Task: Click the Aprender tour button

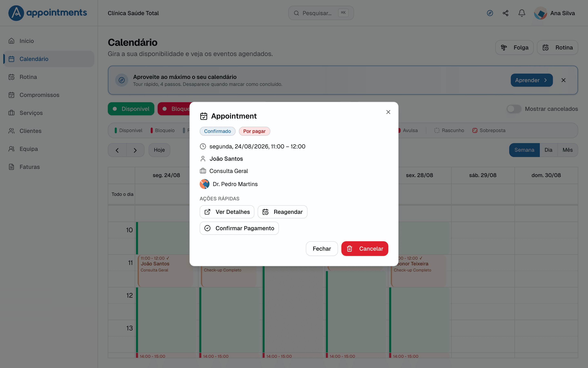Action: click(532, 80)
